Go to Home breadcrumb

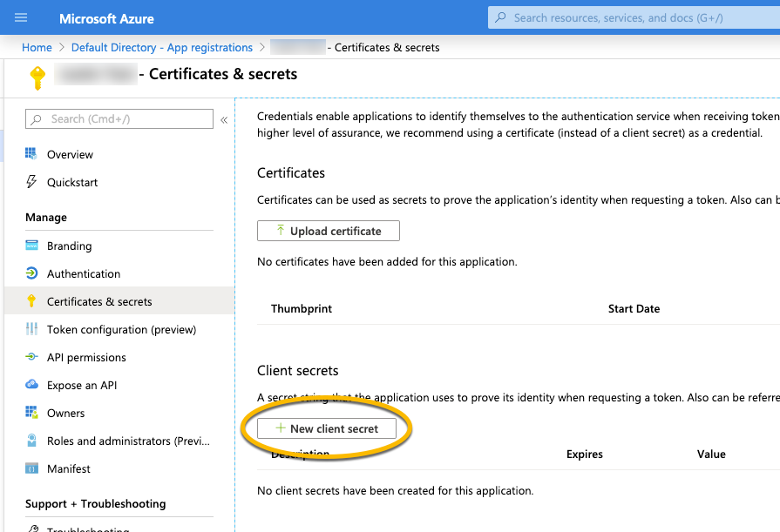[37, 48]
